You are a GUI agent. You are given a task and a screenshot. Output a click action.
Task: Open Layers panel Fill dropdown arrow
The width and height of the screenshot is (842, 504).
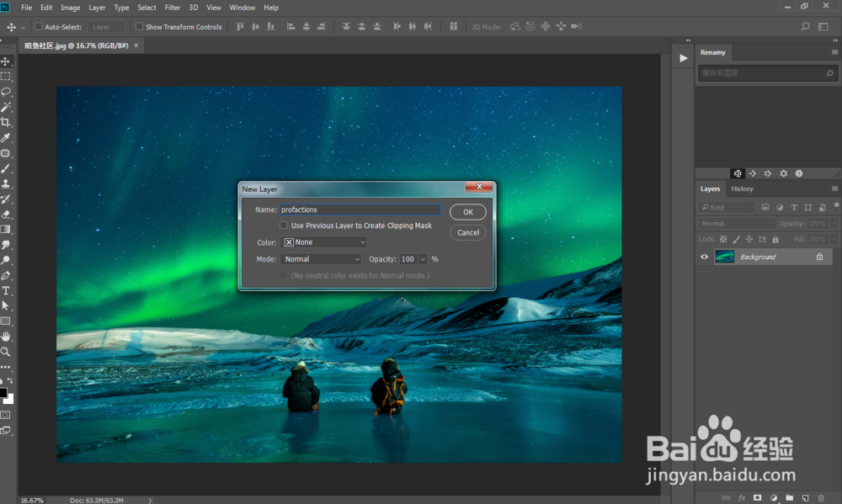pos(834,240)
